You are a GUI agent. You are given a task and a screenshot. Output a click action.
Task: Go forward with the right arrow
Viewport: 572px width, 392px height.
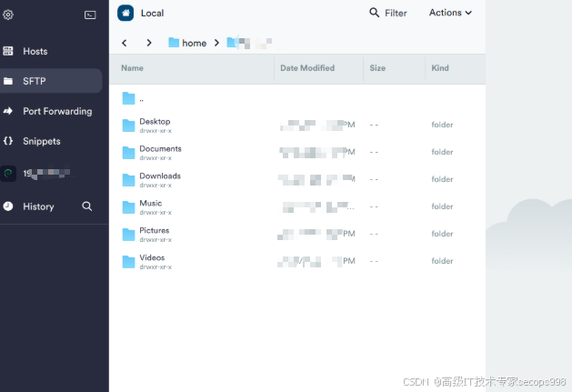pos(149,43)
